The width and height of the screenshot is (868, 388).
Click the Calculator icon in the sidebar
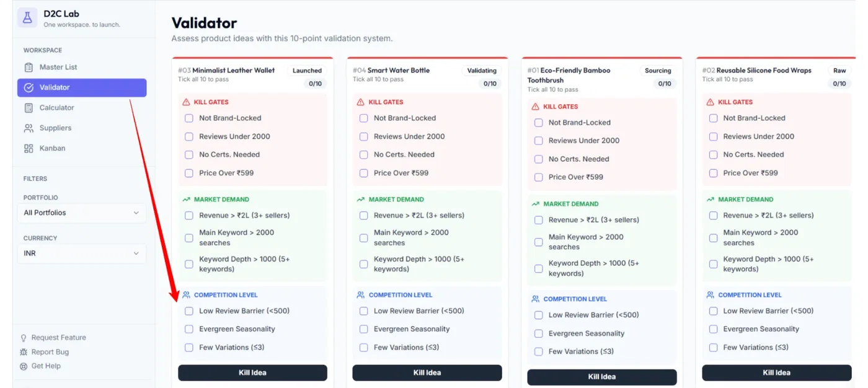coord(29,108)
